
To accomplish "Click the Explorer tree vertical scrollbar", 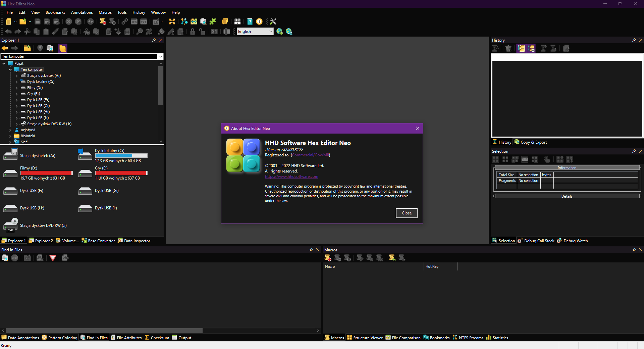I will click(161, 86).
